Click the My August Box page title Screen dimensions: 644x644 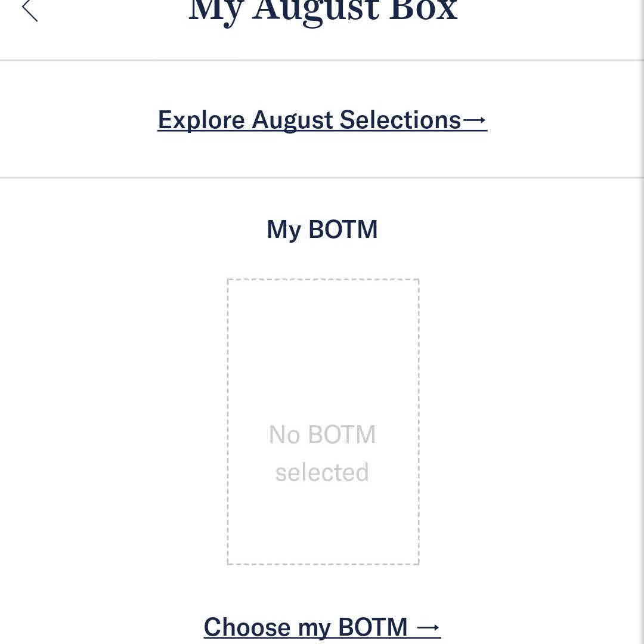323,11
